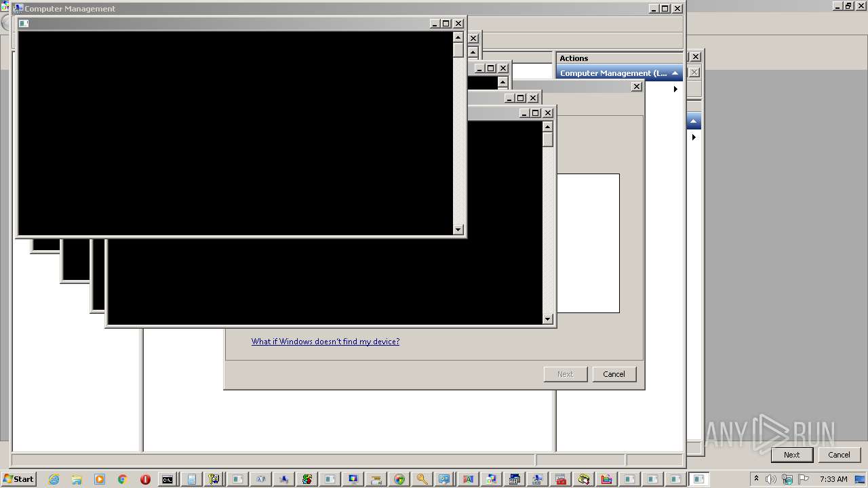Open the Opera browser from the taskbar
This screenshot has width=868, height=488.
pos(145,479)
